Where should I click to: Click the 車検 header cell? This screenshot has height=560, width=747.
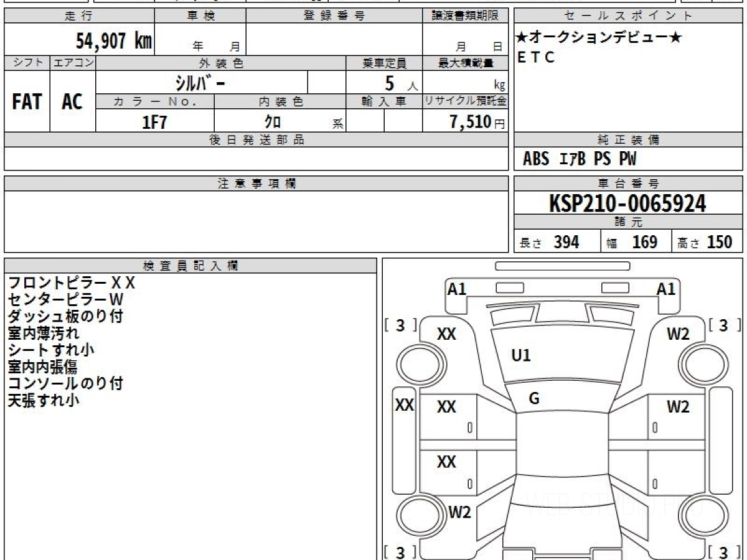(200, 16)
